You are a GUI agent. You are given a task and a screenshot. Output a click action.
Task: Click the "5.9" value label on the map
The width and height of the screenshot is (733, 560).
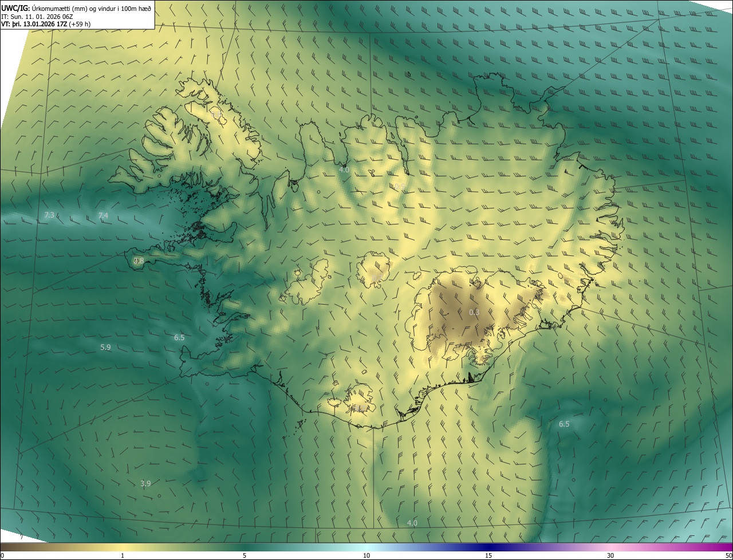[105, 348]
